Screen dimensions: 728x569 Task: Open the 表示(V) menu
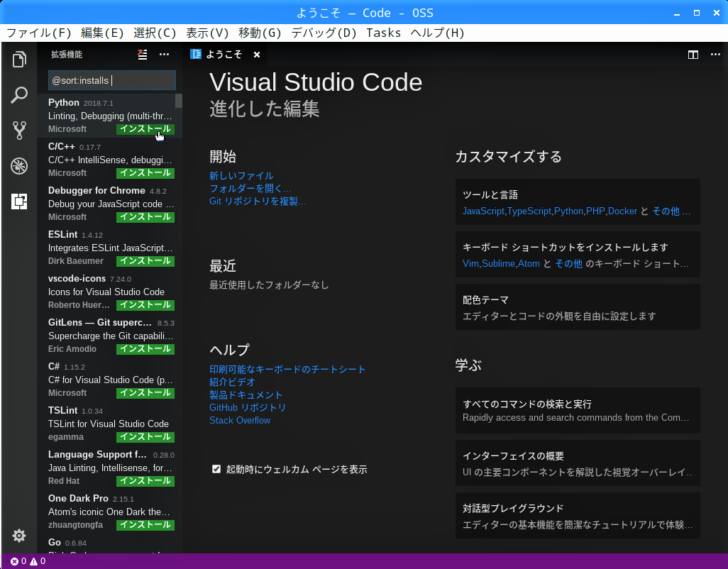207,33
